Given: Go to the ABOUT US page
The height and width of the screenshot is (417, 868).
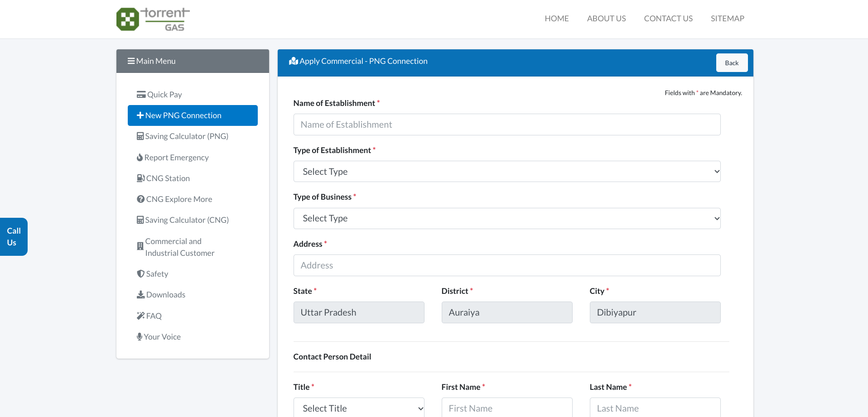Looking at the screenshot, I should click(606, 19).
